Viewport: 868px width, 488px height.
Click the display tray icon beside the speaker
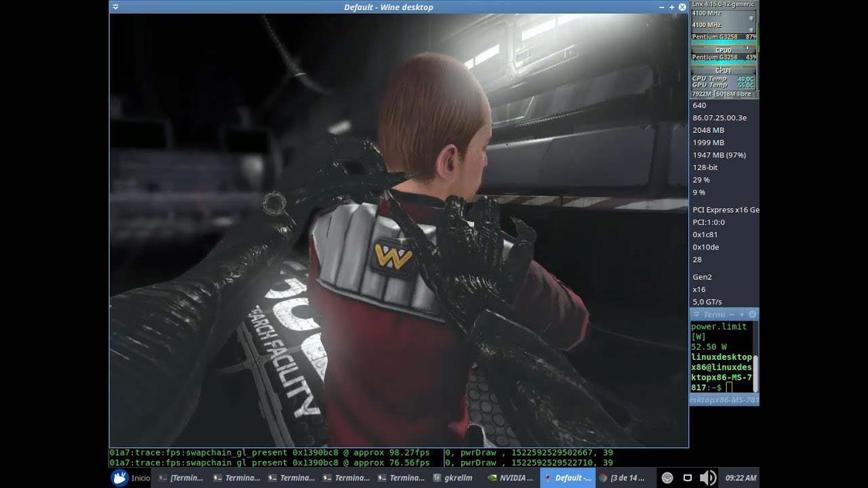[687, 478]
